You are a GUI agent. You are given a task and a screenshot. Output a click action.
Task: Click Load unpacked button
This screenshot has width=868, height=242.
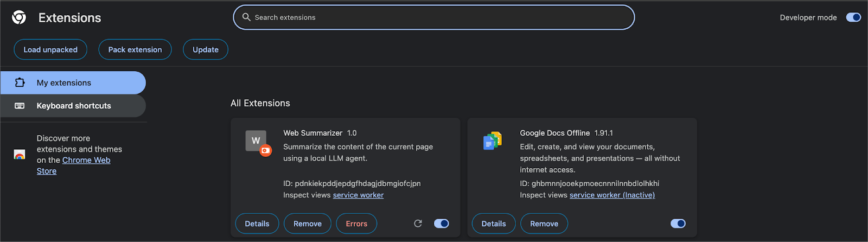point(50,49)
